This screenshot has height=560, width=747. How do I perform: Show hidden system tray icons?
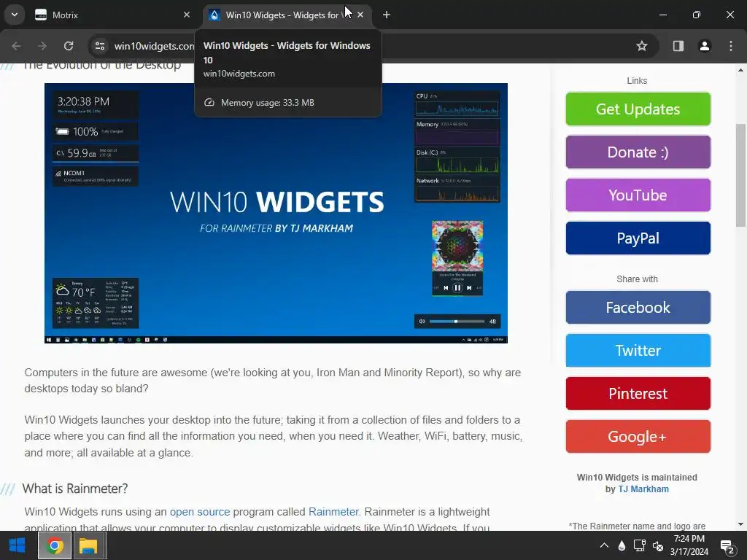[604, 545]
